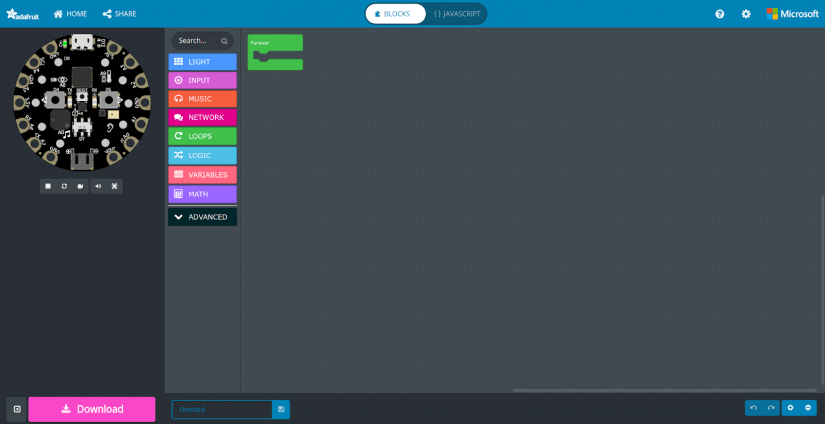Click the light sensor eye icon on board

[63, 79]
